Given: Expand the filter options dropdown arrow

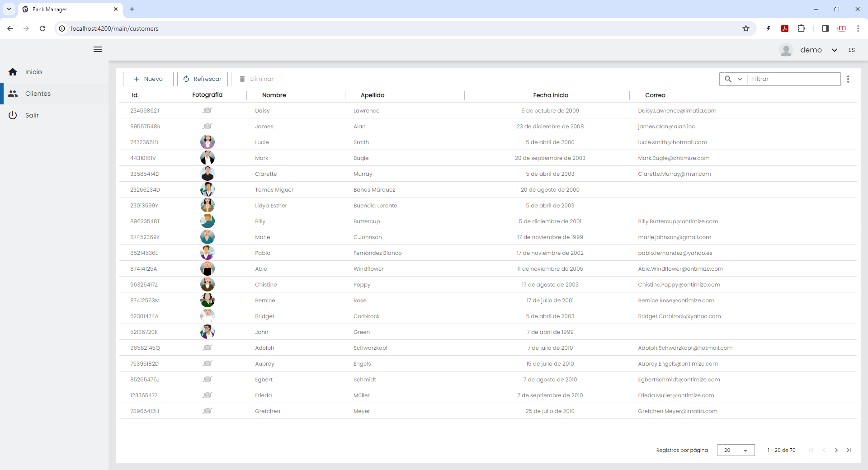Looking at the screenshot, I should point(740,79).
